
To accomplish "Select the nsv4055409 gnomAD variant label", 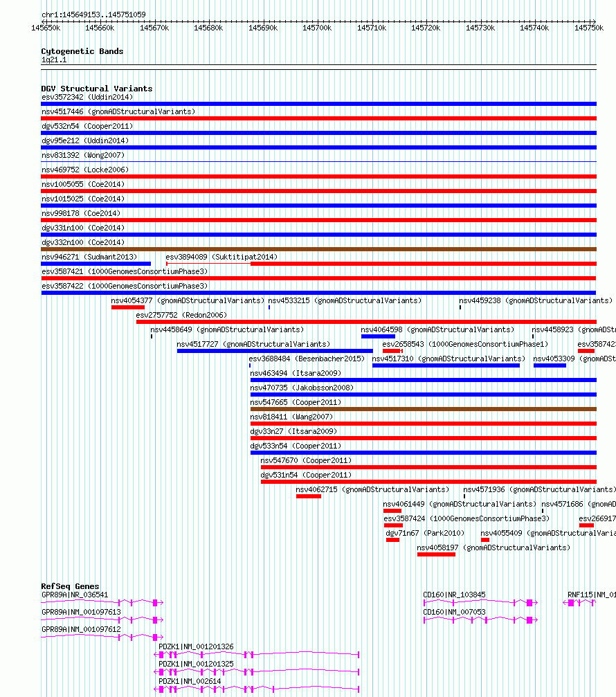I will click(548, 533).
